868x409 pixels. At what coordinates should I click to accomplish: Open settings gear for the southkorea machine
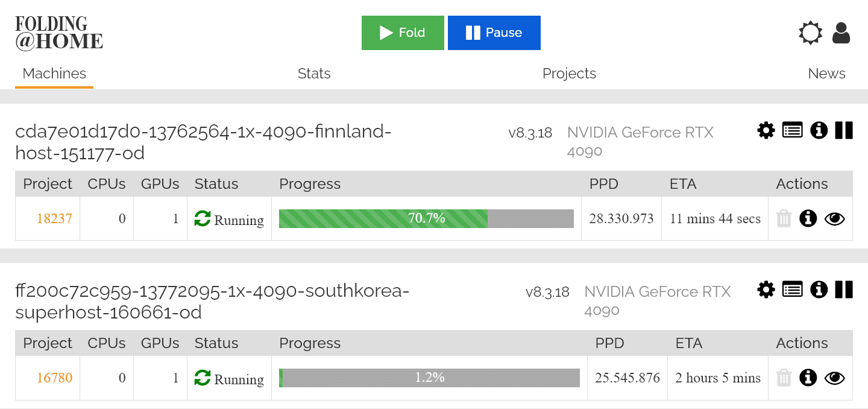[766, 290]
